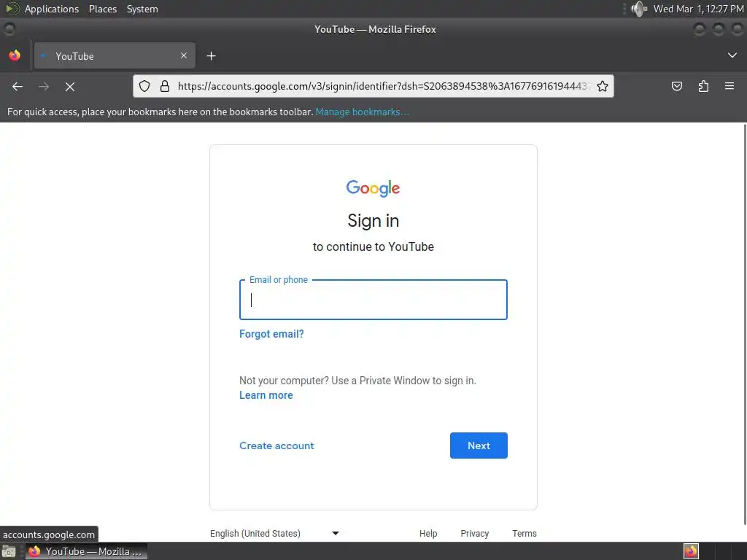The height and width of the screenshot is (560, 747).
Task: Open the System menu
Action: click(142, 9)
